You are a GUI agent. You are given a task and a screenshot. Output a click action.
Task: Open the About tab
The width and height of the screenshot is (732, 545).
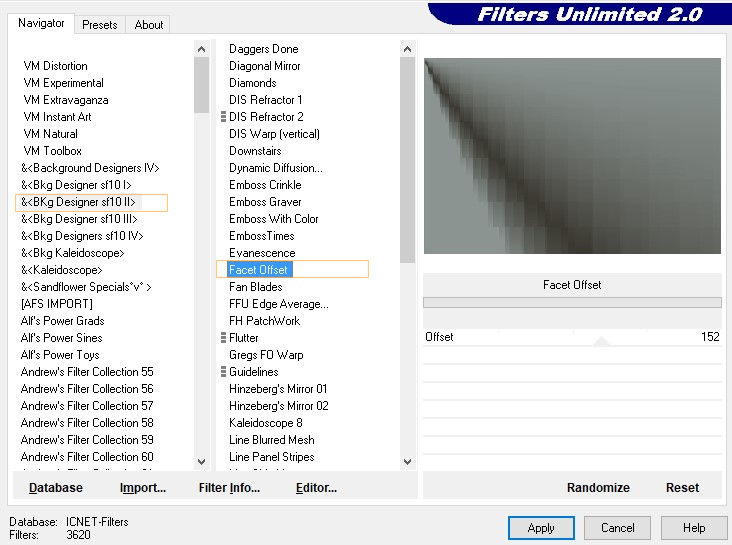coord(149,25)
